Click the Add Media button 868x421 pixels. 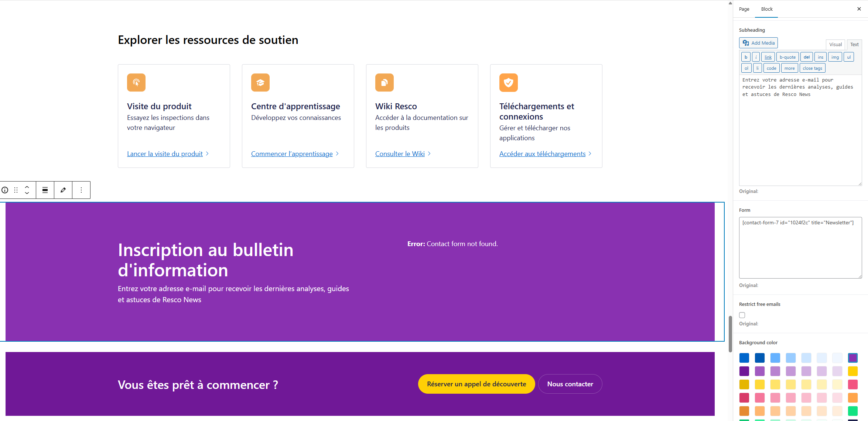758,43
